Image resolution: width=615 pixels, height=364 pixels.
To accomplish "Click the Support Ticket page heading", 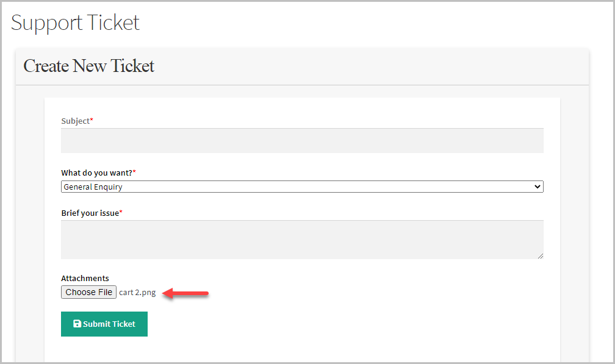I will (x=75, y=23).
